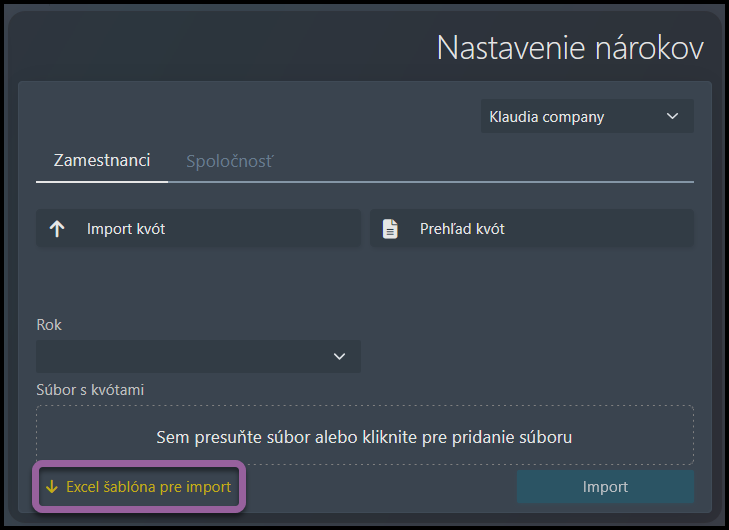The width and height of the screenshot is (729, 530).
Task: Click the dashed file drop zone
Action: pos(365,435)
